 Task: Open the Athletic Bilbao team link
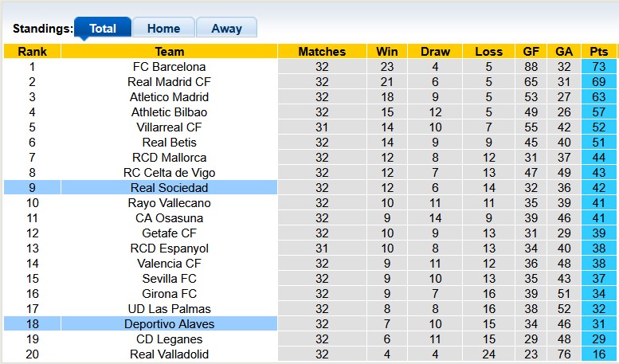point(169,112)
